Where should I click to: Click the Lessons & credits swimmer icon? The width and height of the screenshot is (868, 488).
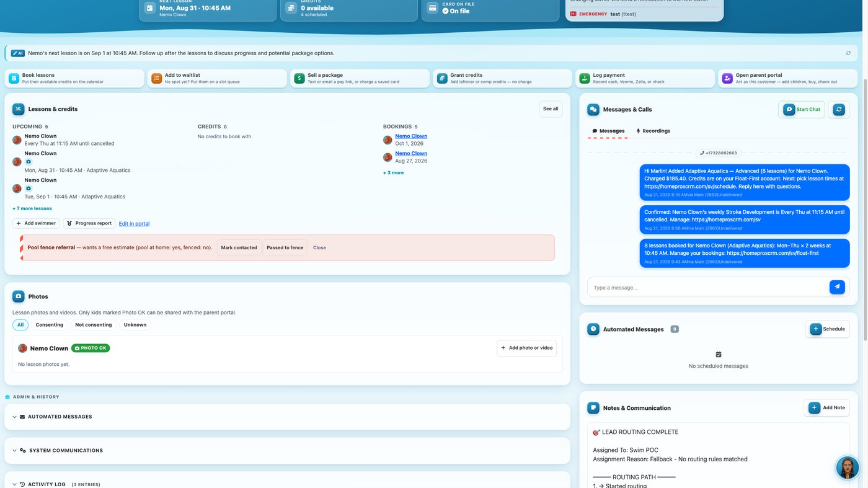pos(19,109)
